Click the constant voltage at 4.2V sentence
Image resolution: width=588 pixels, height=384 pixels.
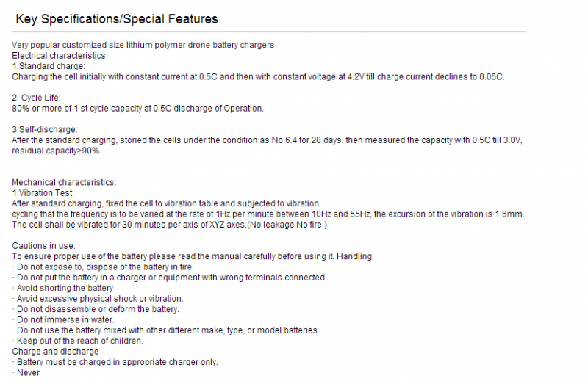pyautogui.click(x=258, y=77)
